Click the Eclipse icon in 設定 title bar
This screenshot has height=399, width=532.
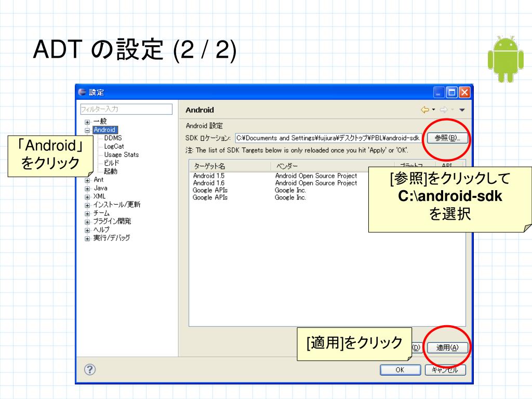click(82, 92)
